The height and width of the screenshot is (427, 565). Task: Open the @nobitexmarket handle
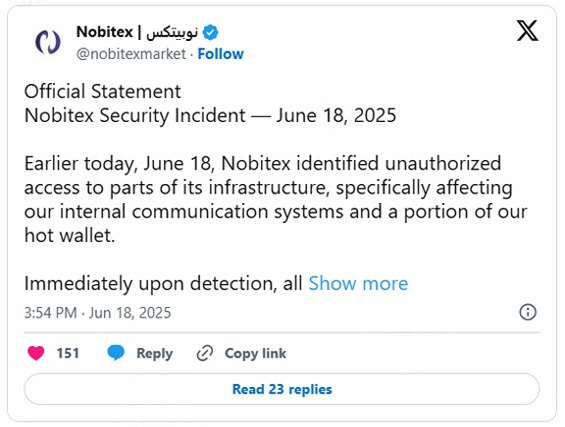(x=131, y=54)
